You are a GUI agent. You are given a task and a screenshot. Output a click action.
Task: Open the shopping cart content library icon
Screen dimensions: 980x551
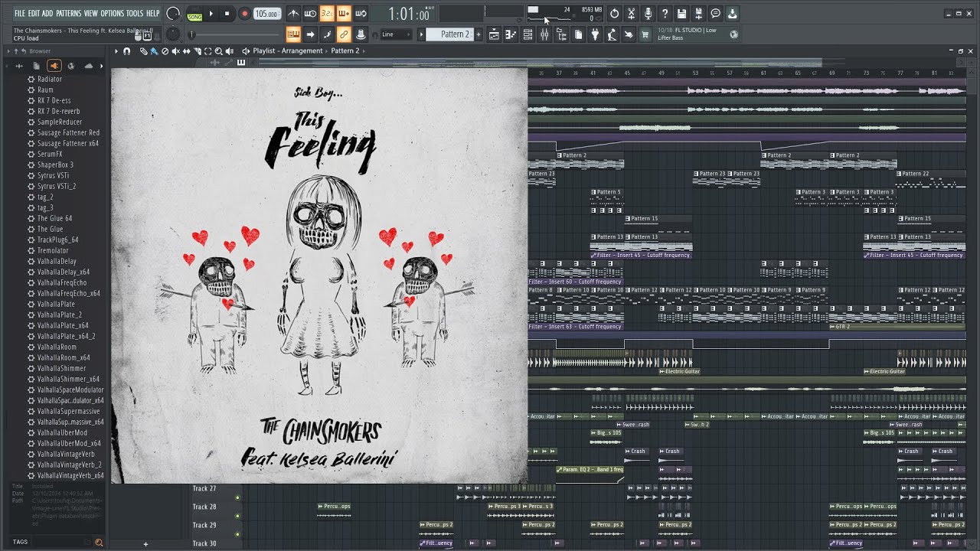[645, 34]
